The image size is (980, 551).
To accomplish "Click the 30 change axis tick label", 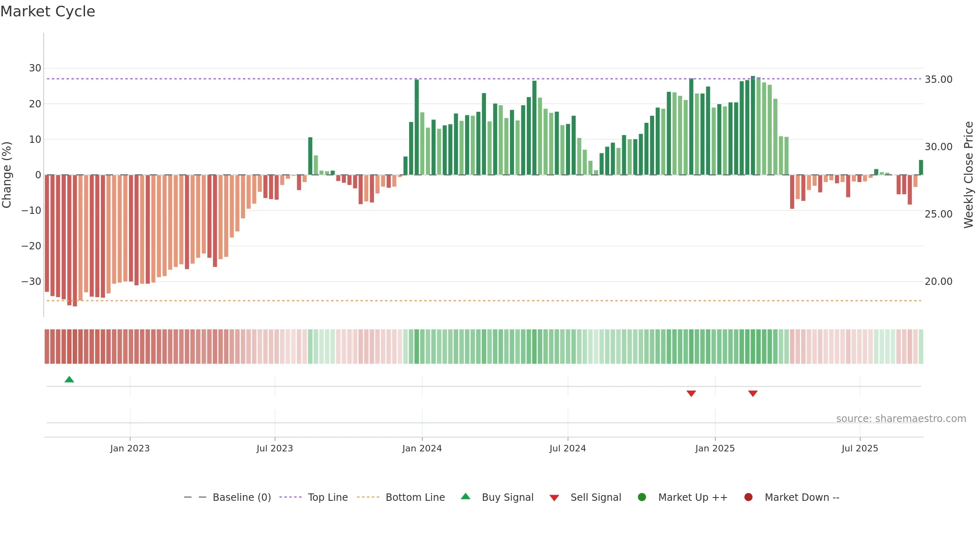I will (35, 68).
